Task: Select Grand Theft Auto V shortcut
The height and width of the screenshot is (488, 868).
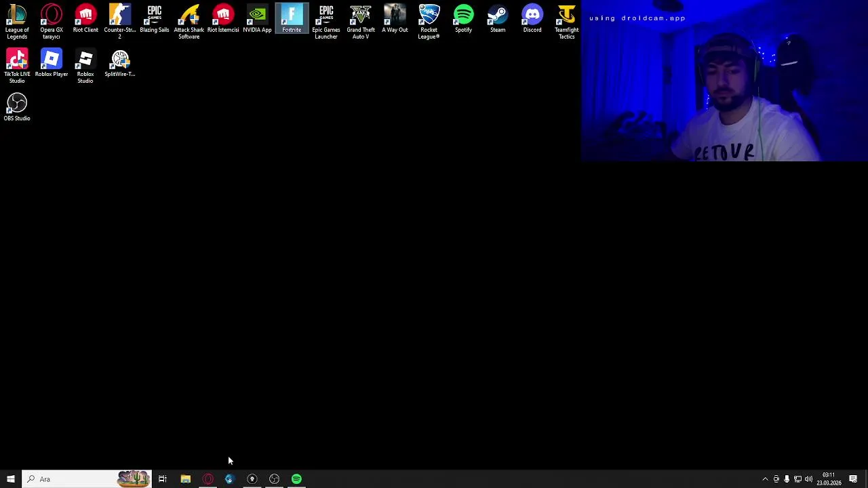Action: tap(361, 22)
